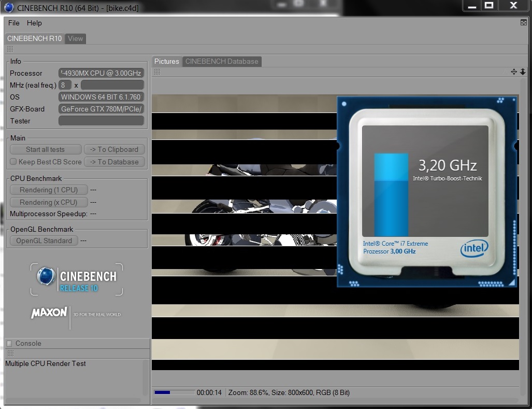
Task: Run the Rendering (x CPU) benchmark
Action: (x=49, y=202)
